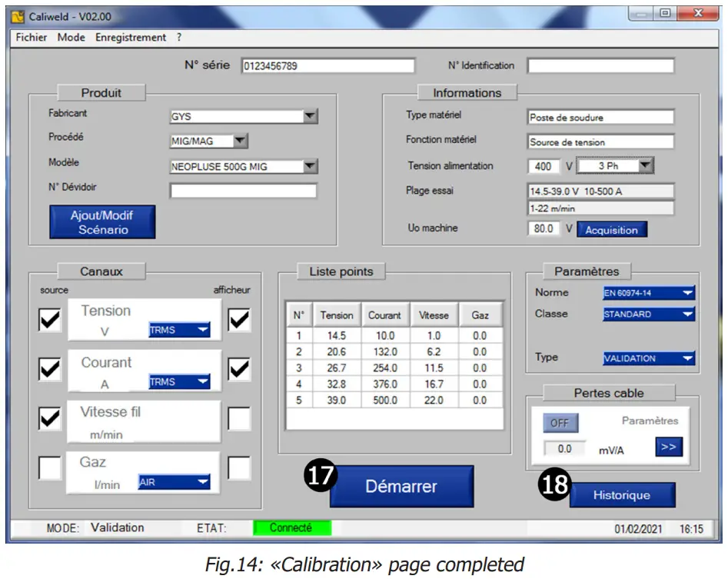Open Pertes cable parameters with >> button
The width and height of the screenshot is (728, 579).
[667, 446]
